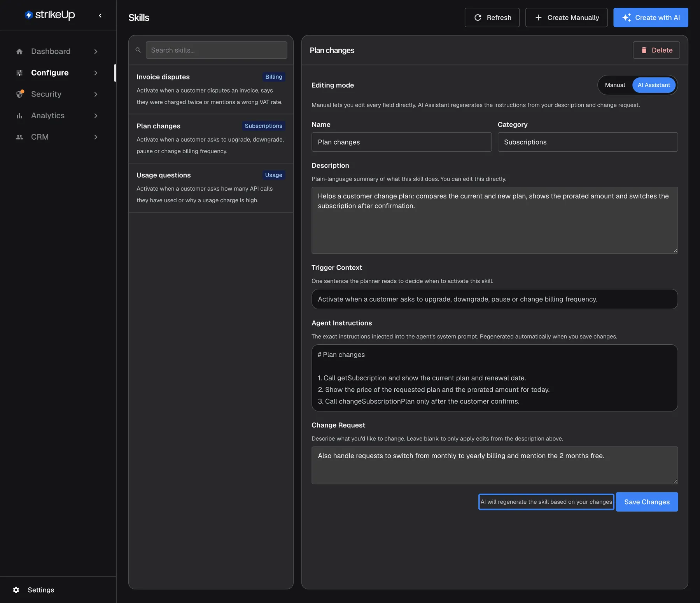Click the strikeUp logo icon
The width and height of the screenshot is (700, 603).
[28, 15]
